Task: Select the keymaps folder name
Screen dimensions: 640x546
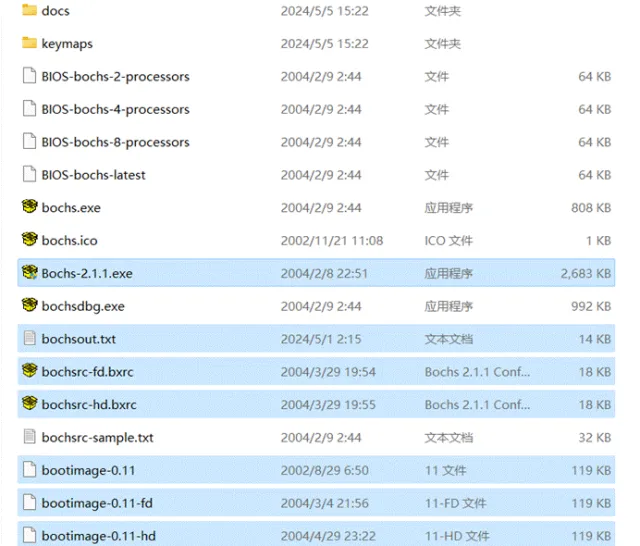Action: click(67, 44)
